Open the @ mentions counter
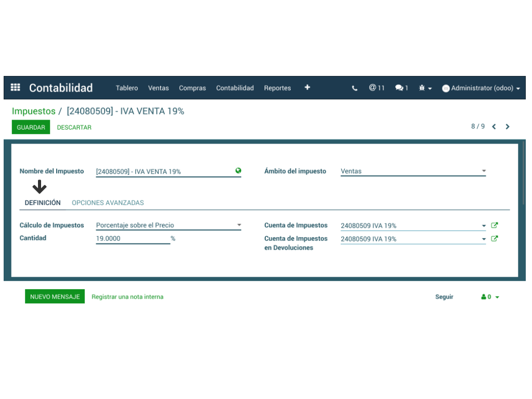The image size is (532, 399). pos(377,88)
